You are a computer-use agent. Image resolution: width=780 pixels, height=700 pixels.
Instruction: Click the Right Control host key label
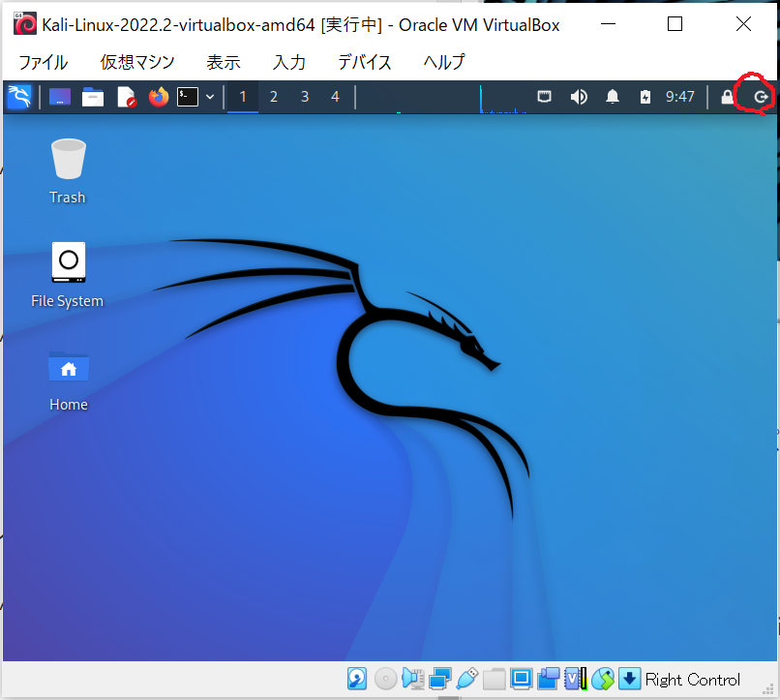[x=693, y=680]
